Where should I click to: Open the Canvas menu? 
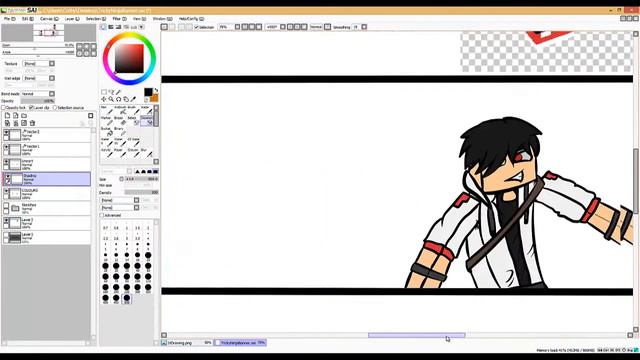click(x=49, y=19)
